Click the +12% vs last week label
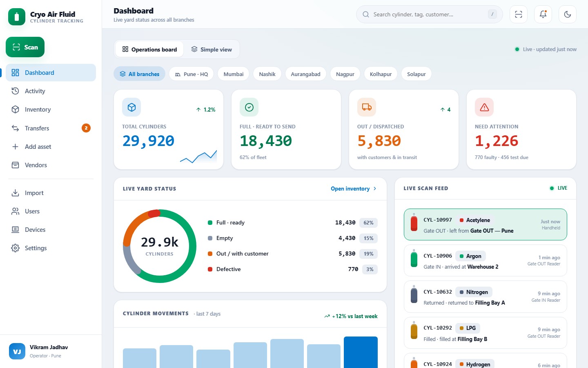The width and height of the screenshot is (588, 368). click(x=351, y=316)
